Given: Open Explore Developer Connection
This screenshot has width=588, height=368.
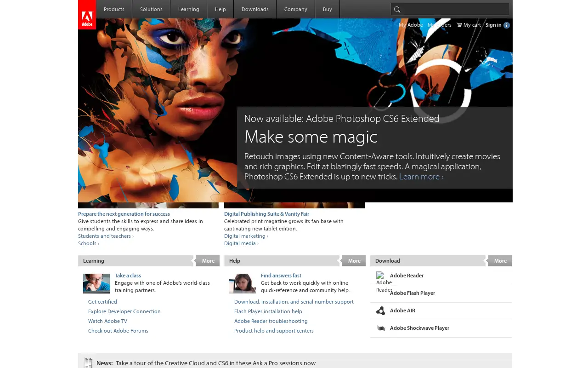Looking at the screenshot, I should (124, 311).
